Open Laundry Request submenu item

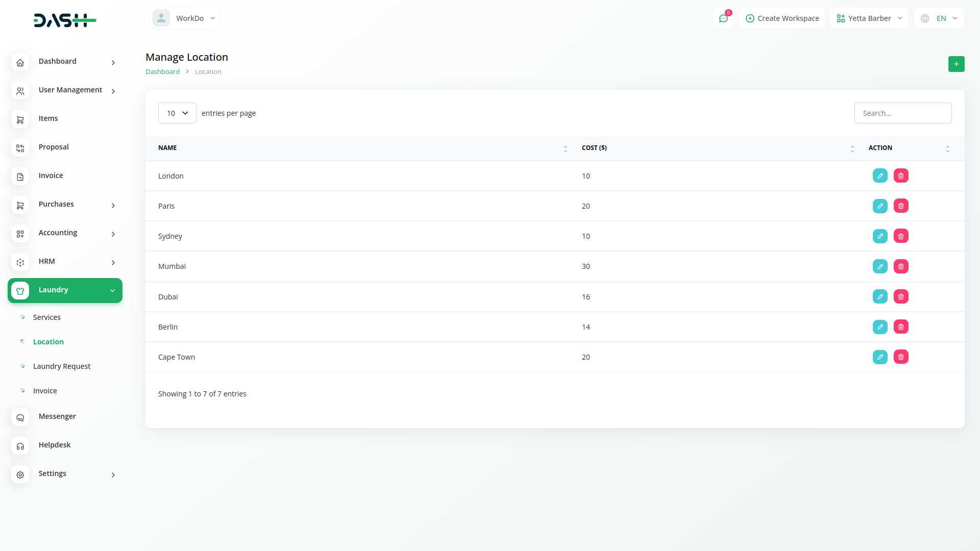click(62, 366)
